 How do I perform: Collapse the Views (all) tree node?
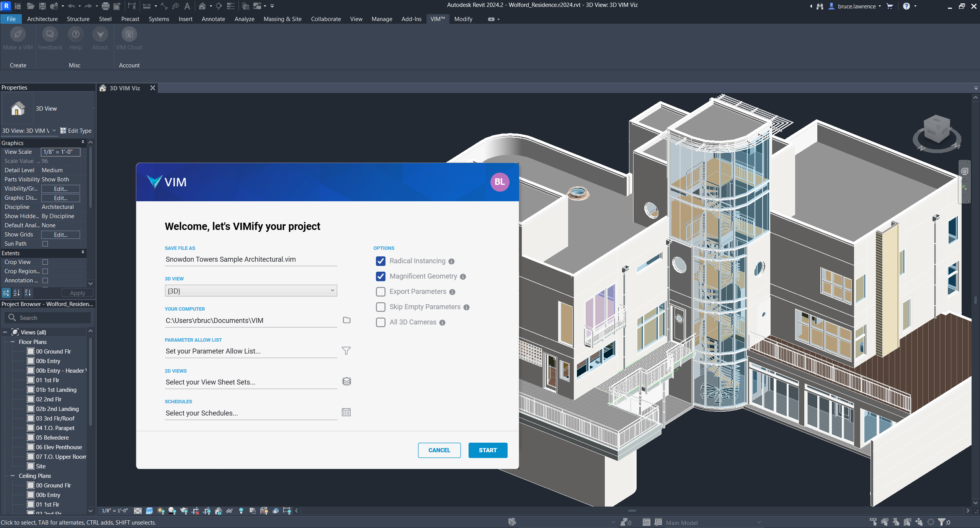tap(5, 332)
